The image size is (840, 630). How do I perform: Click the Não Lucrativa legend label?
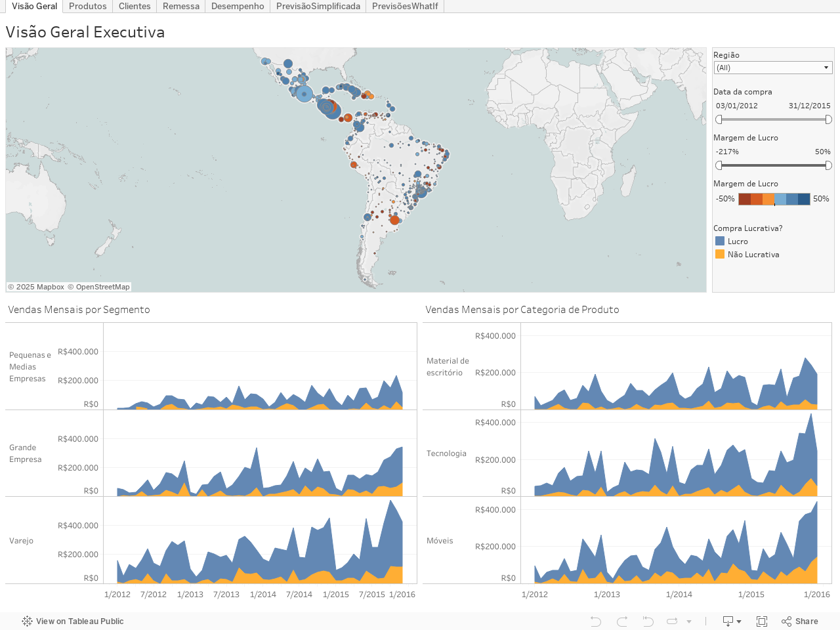click(x=753, y=255)
